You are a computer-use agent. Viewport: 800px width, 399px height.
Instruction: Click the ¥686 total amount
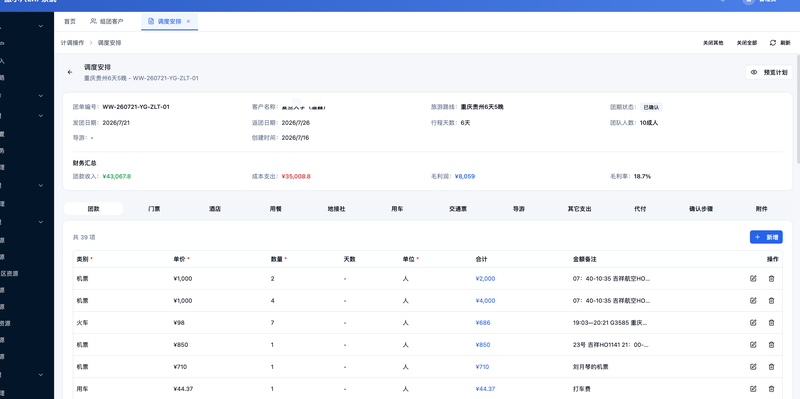[483, 322]
